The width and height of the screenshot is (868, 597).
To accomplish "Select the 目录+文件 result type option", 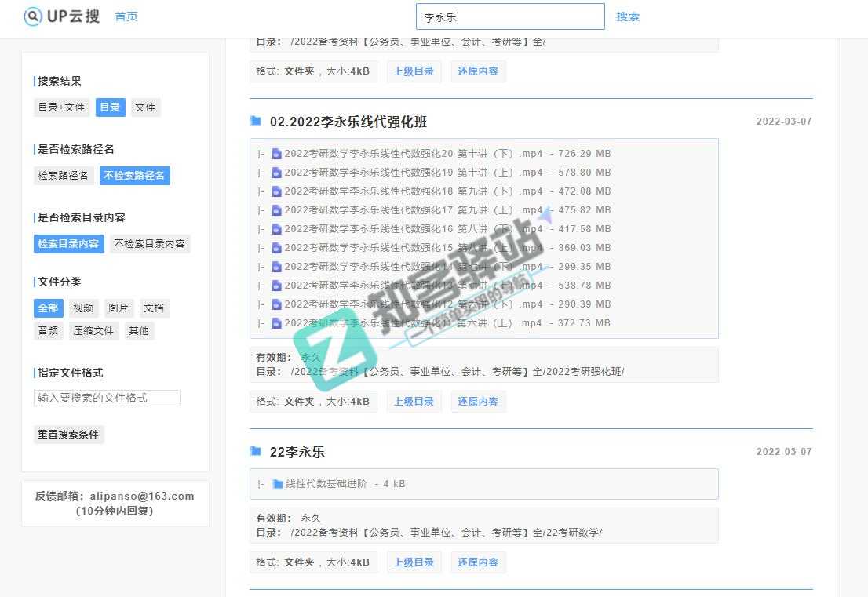I will click(61, 107).
